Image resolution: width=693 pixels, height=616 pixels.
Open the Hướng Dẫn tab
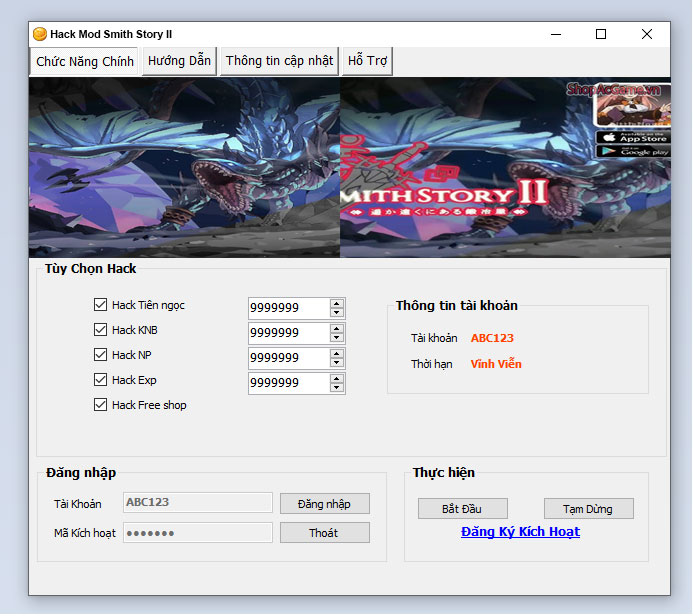(x=179, y=61)
